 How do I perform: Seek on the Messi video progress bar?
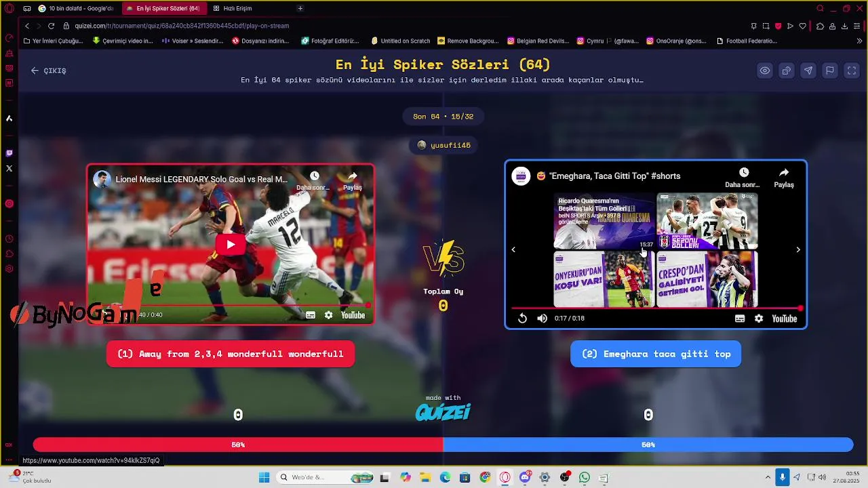(x=231, y=306)
